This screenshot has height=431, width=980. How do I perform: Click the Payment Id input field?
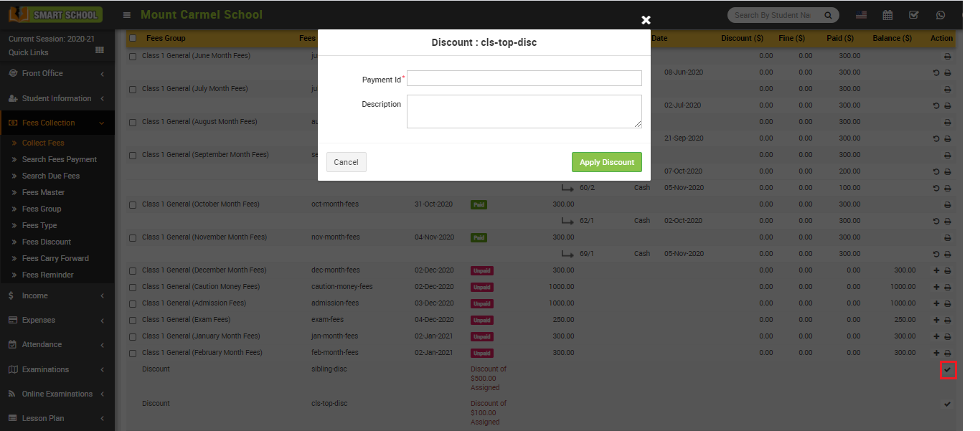click(524, 78)
